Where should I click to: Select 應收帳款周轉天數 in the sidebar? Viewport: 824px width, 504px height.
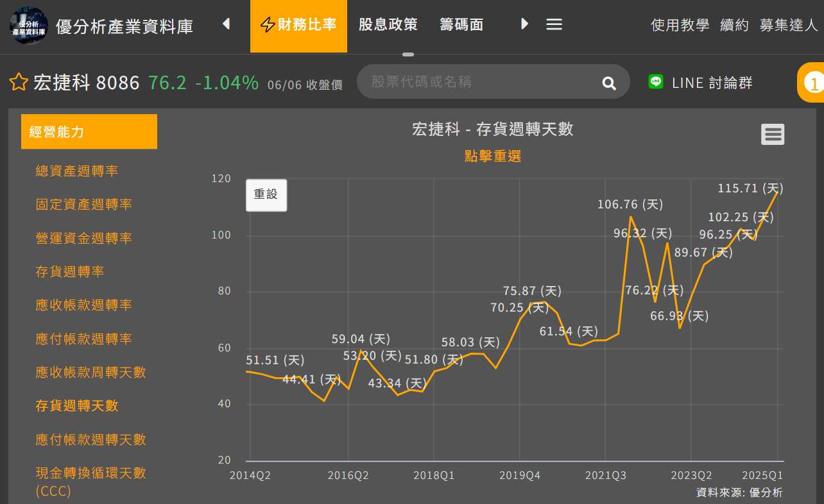click(91, 373)
